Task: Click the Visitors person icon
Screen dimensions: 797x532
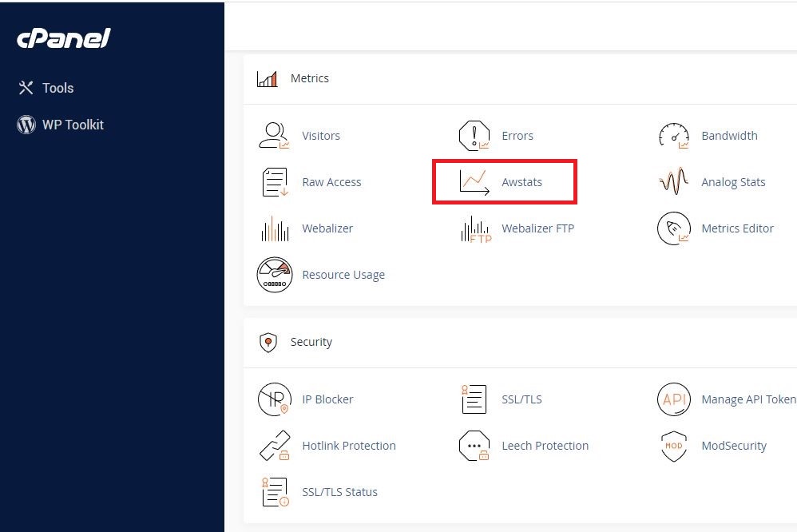Action: (x=275, y=136)
